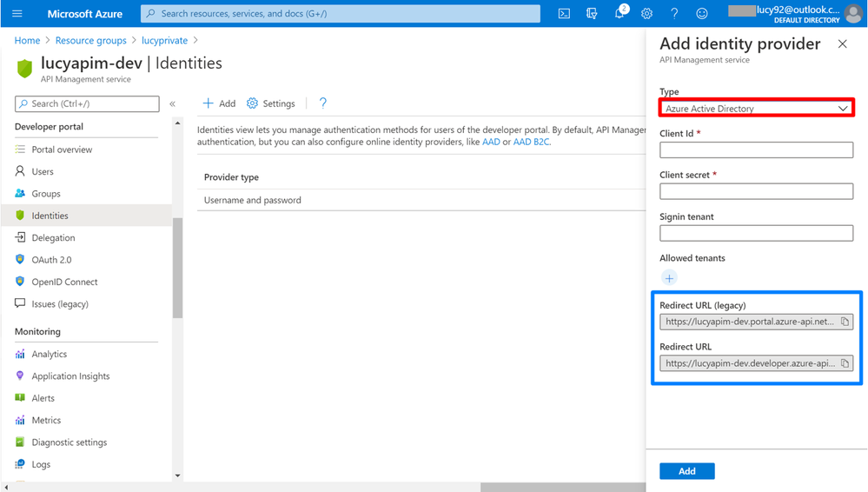Click the lucyapim-dev service shield icon
The height and width of the screenshot is (492, 868).
click(24, 68)
